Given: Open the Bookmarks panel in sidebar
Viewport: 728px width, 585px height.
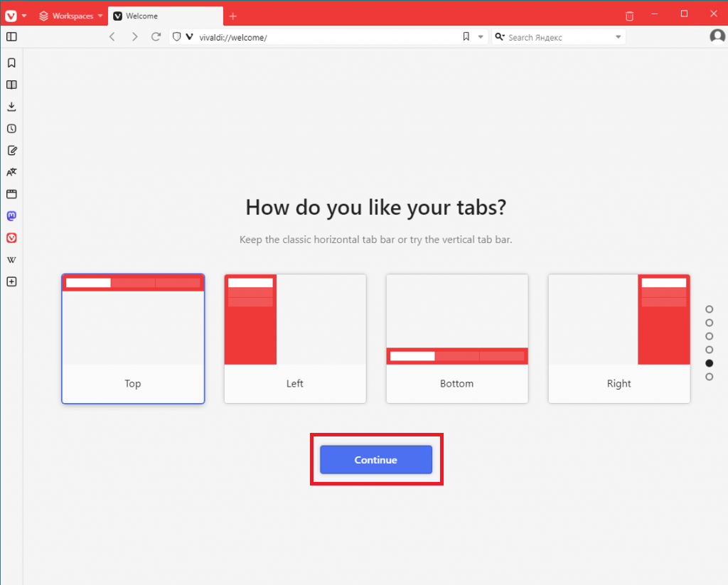Looking at the screenshot, I should 11,63.
